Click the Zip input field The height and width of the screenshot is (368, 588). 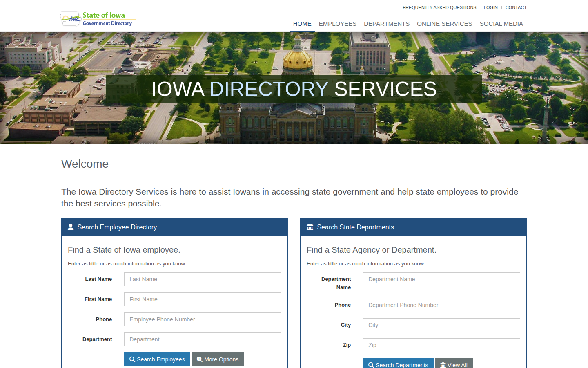pyautogui.click(x=441, y=345)
